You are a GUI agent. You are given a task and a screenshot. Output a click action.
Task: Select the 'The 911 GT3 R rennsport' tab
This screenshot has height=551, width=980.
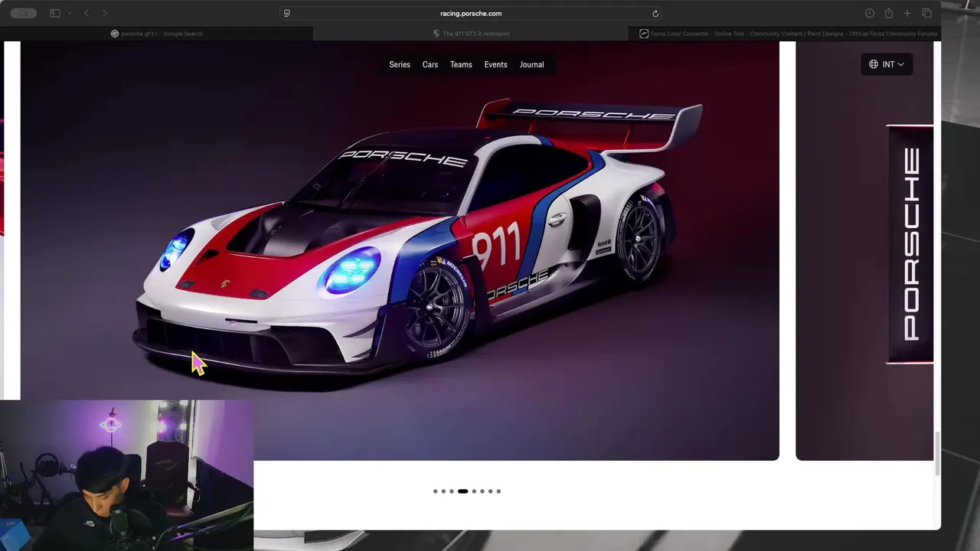[x=471, y=34]
